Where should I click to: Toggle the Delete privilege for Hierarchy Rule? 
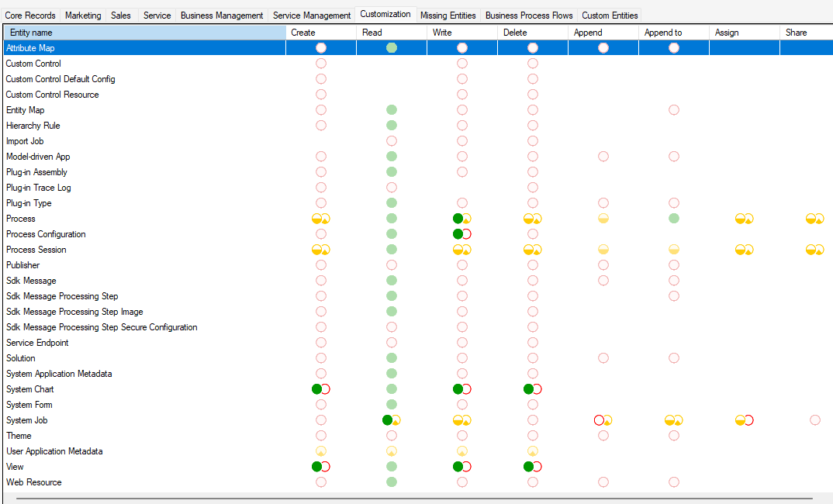532,126
